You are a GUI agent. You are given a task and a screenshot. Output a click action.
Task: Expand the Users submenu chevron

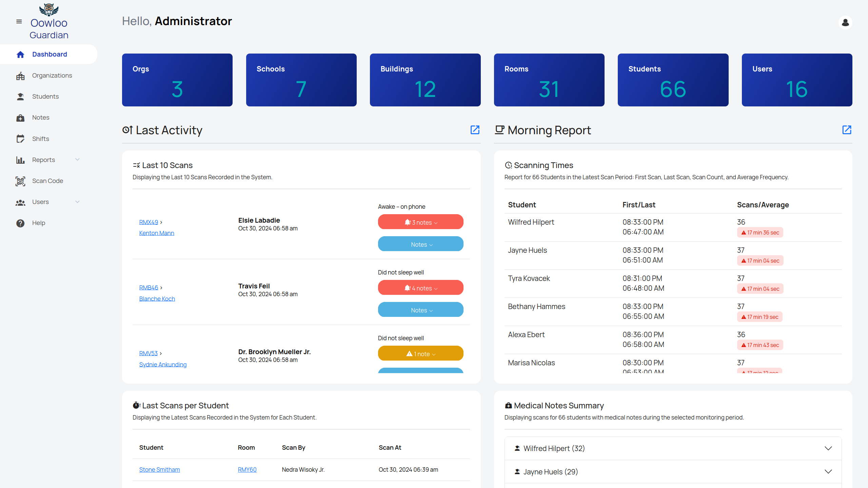coord(77,202)
